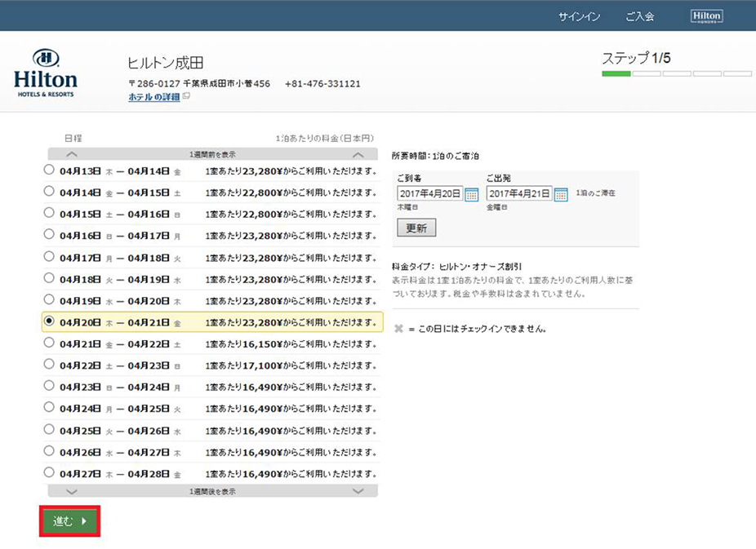
Task: Select the 04月20日 – 04月21日 radio button
Action: (x=49, y=321)
